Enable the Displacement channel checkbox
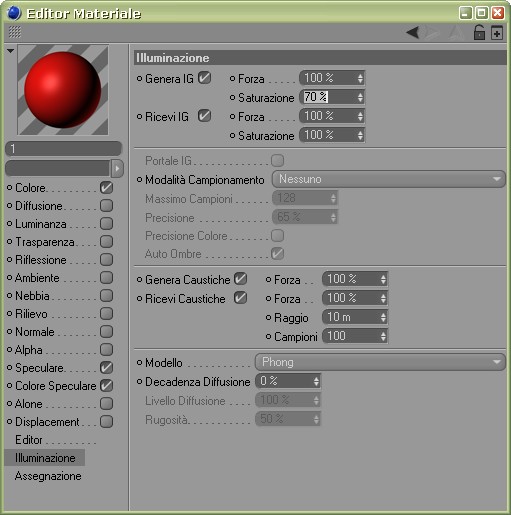Screen dimensions: 511x515 coord(106,422)
